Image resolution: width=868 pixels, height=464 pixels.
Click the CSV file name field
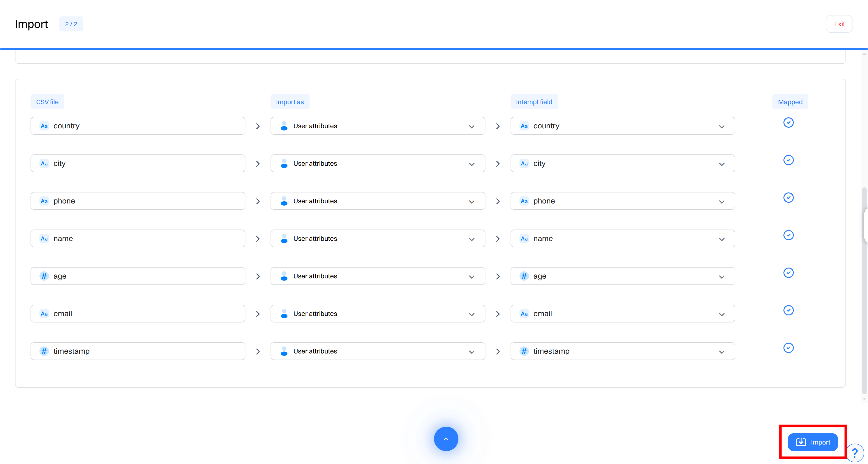(138, 238)
